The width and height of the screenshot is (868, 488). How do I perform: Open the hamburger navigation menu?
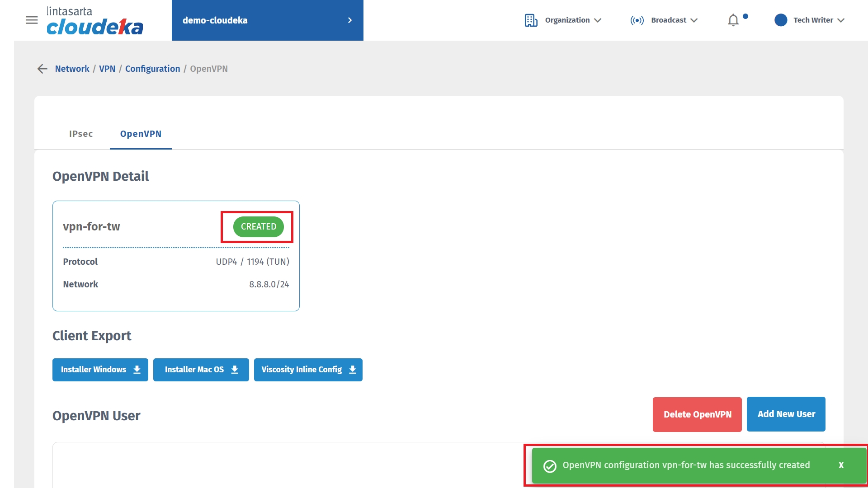[32, 20]
